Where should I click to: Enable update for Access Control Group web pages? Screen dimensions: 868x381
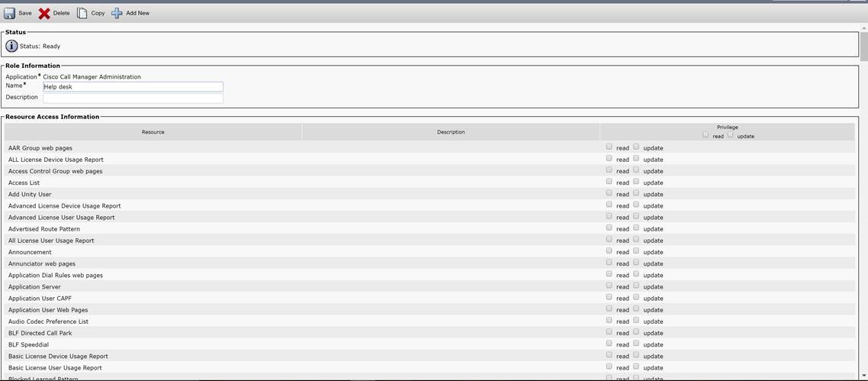pos(636,170)
